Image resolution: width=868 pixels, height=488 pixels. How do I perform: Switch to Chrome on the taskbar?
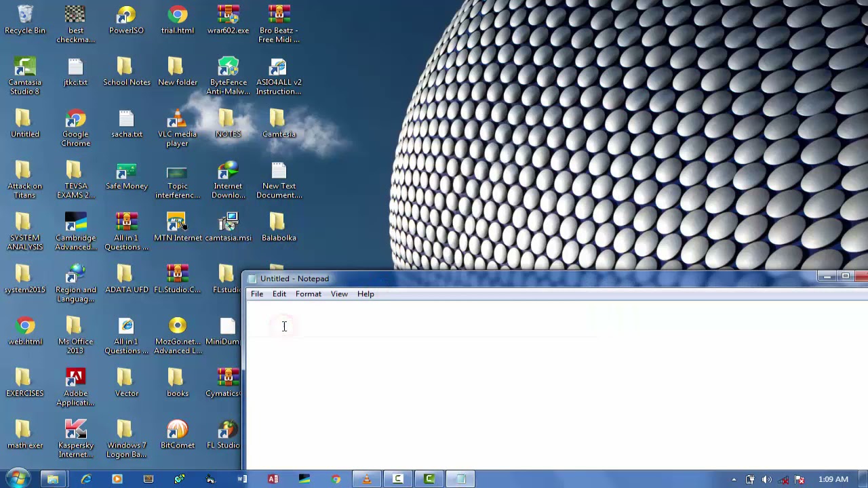click(x=336, y=479)
